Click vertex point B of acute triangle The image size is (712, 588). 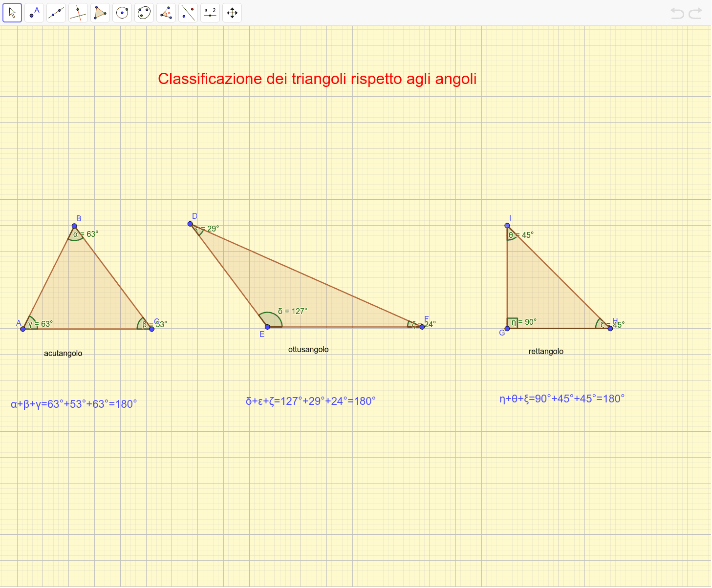[74, 226]
